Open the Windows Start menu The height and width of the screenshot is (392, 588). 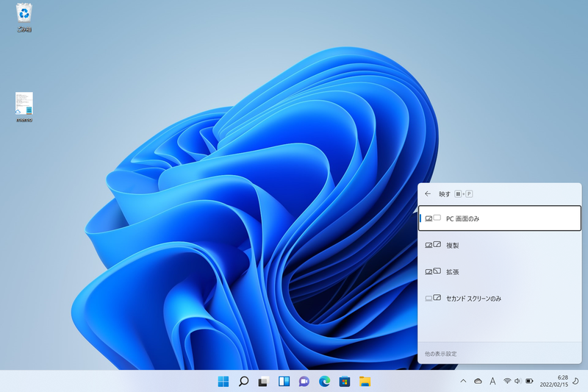(x=223, y=382)
